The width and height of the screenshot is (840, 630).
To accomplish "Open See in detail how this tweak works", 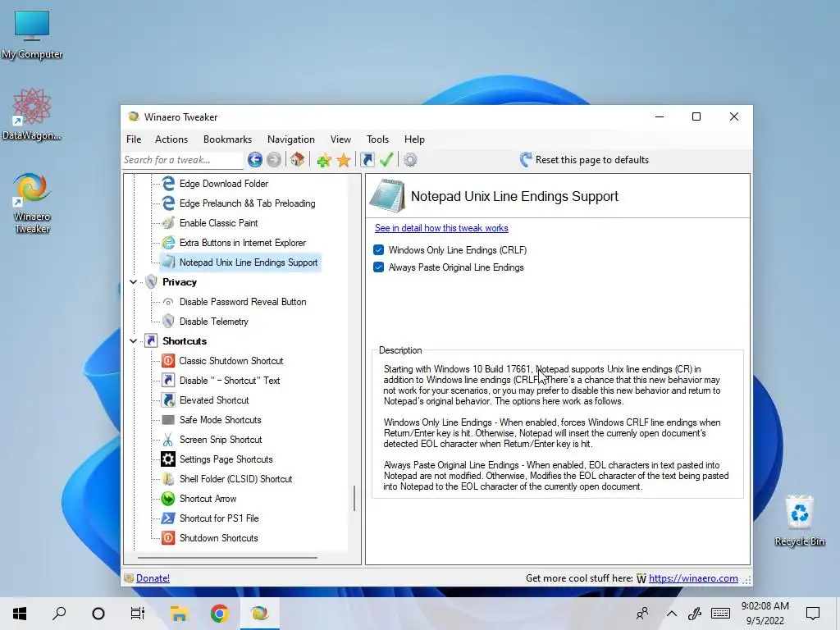I will 441,228.
